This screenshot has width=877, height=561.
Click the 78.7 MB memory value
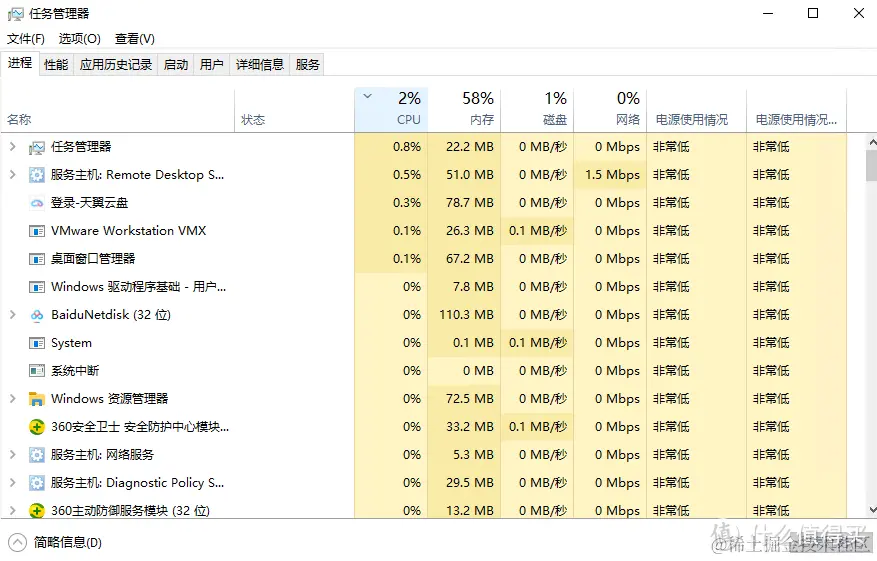coord(470,202)
